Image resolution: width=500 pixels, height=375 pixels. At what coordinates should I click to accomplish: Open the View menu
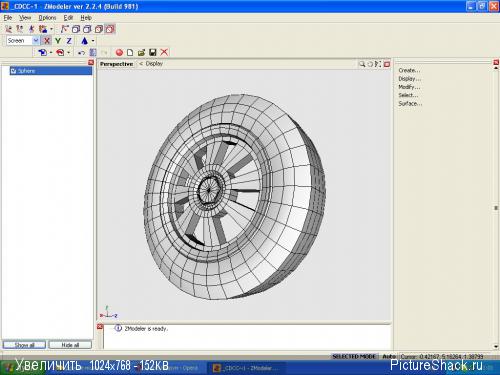coord(25,18)
